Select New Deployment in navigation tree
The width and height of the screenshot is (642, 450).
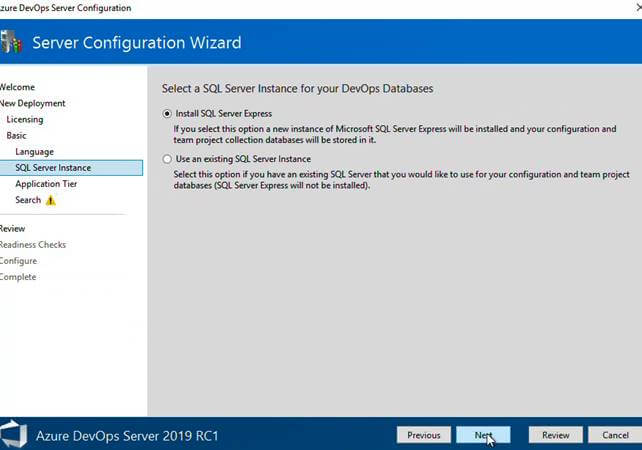click(32, 103)
